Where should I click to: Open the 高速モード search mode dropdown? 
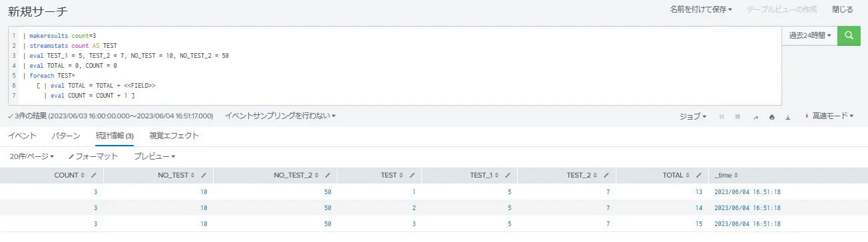(829, 116)
